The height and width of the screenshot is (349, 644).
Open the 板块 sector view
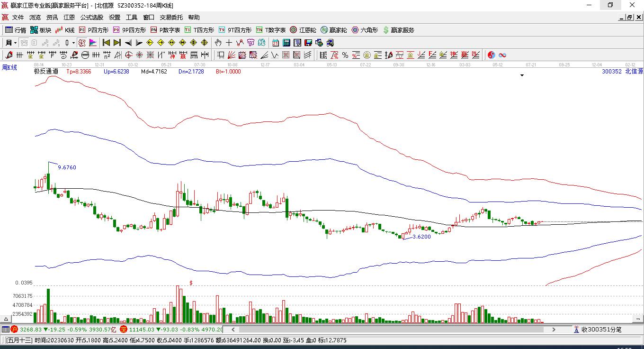(40, 30)
